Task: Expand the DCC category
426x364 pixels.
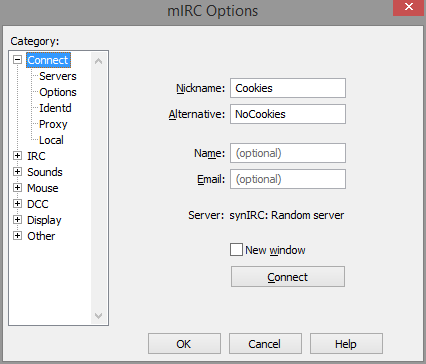Action: [17, 204]
